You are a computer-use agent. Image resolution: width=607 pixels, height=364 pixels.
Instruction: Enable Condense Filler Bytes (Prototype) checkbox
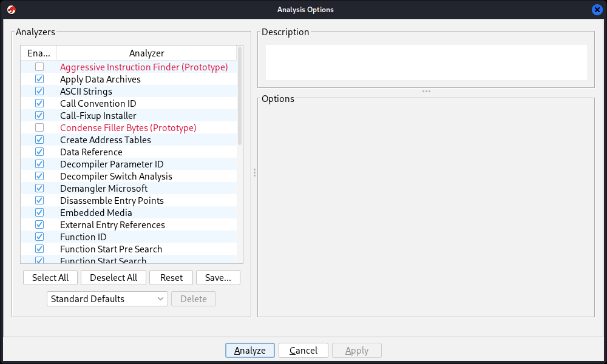[39, 127]
